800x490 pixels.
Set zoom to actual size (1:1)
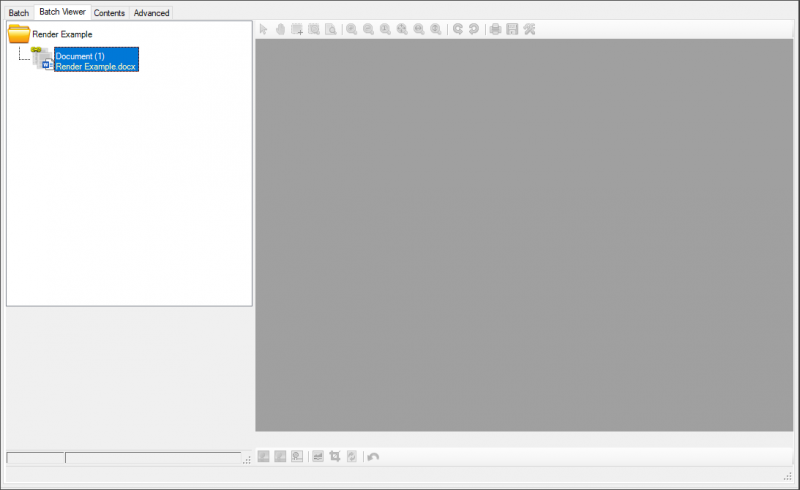[x=385, y=29]
